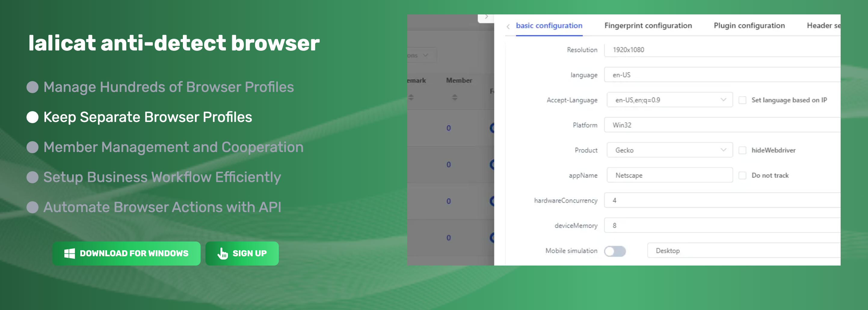The image size is (868, 310).
Task: Select the bullet beside Setup Business Workflow Efficiently
Action: tap(32, 177)
